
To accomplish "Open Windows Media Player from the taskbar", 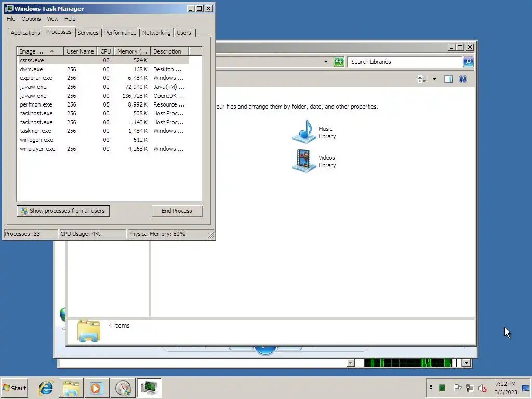I will 97,388.
